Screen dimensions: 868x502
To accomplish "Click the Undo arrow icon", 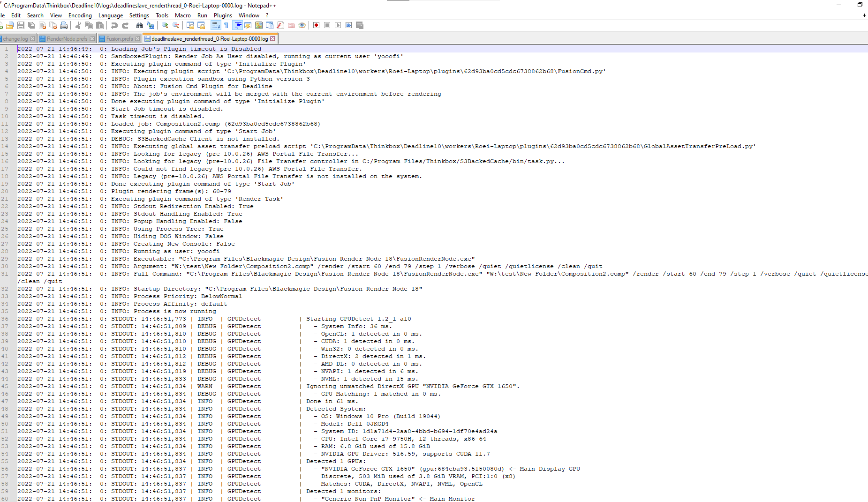I will (114, 25).
